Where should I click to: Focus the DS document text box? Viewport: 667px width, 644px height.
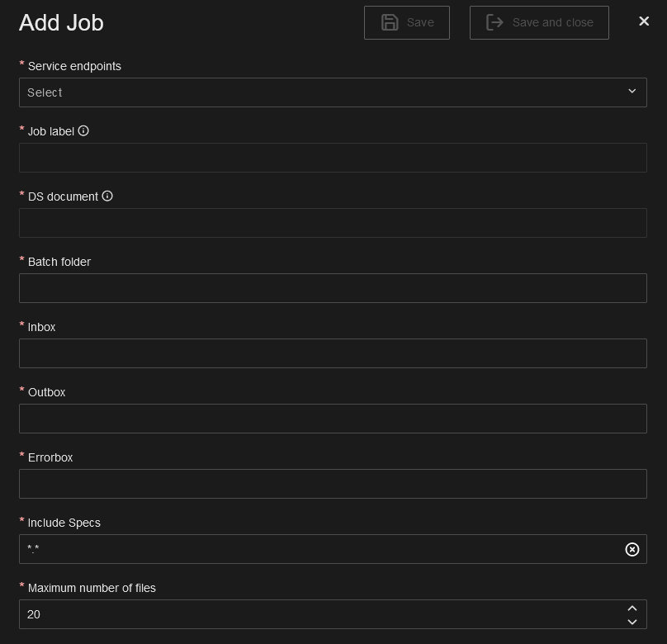pos(333,223)
